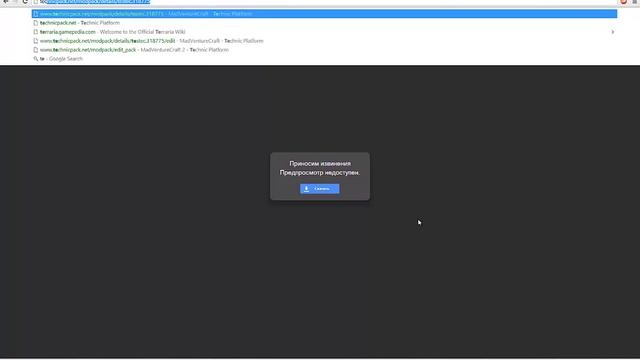The image size is (640, 360).
Task: Click the download arrow icon in the button
Action: tap(307, 189)
